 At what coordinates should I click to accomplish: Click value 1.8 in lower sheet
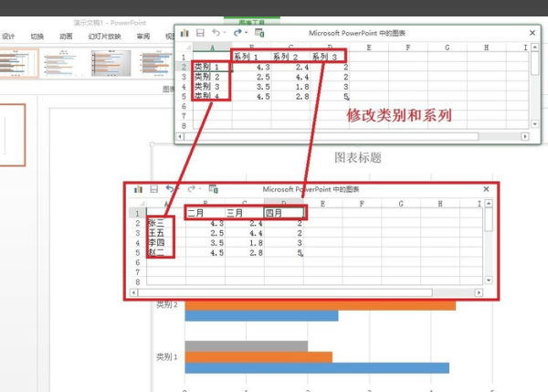click(245, 242)
